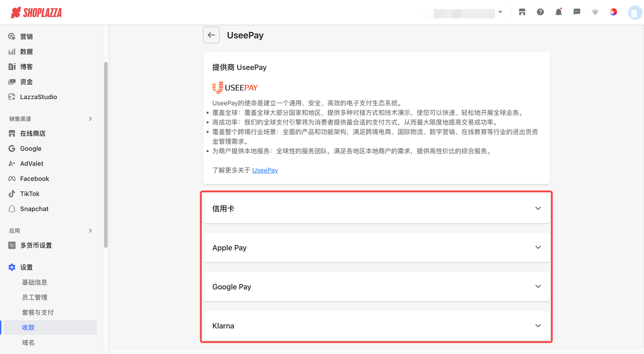Screen dimensions: 644x354
Task: Expand the Klarna chevron
Action: coord(538,326)
